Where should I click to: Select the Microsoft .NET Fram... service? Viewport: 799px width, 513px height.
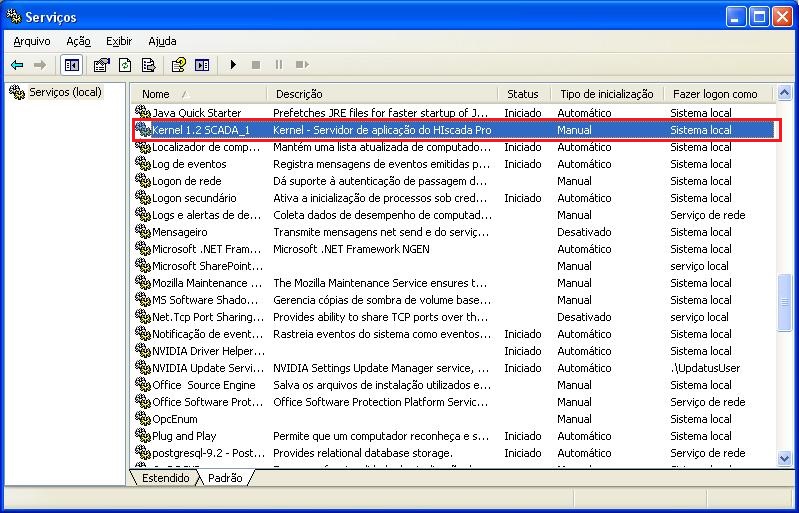456,249
